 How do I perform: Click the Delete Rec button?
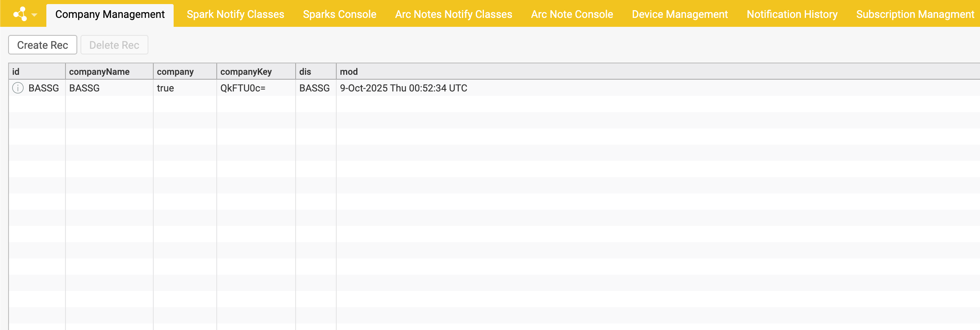coord(114,45)
